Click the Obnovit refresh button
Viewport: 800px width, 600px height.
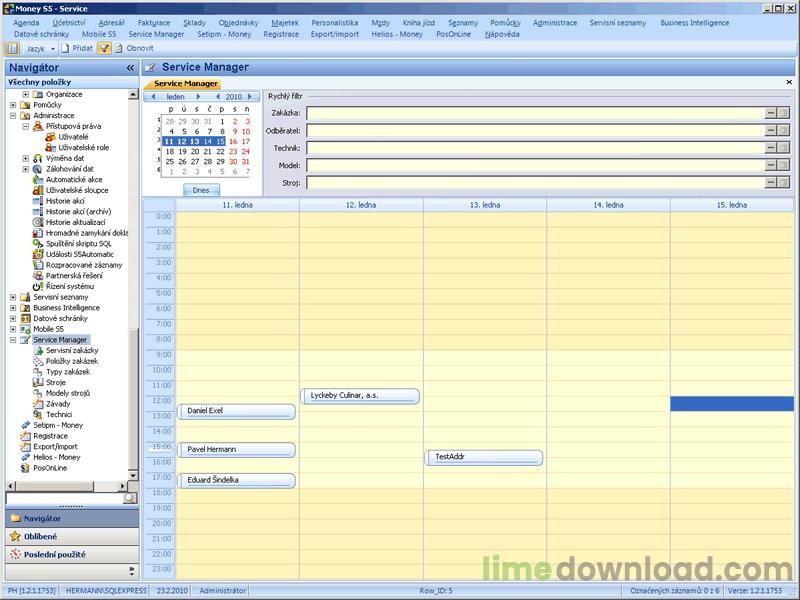coord(135,48)
